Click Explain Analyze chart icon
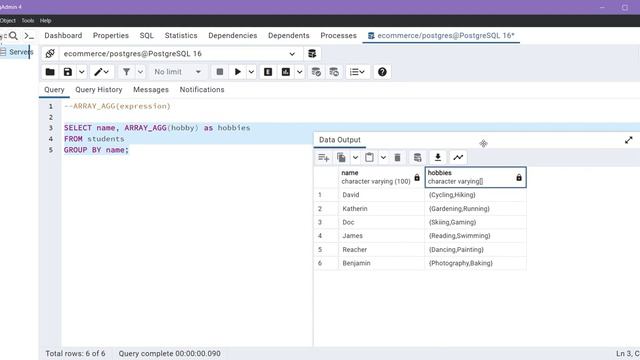Screen dimensions: 640x360 click(x=286, y=72)
